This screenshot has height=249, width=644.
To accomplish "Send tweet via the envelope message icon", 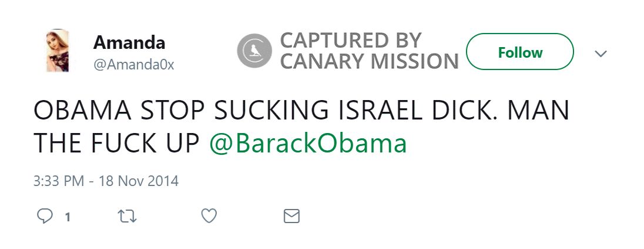I will click(x=291, y=217).
